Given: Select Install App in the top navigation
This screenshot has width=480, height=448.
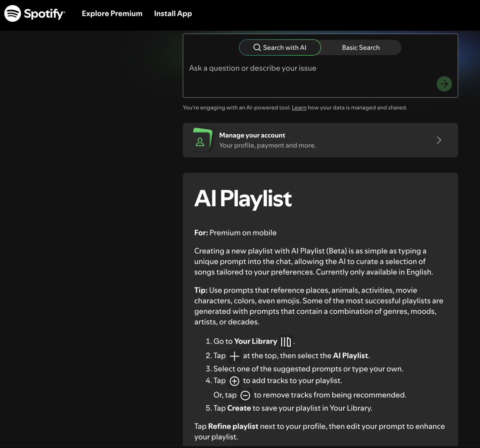Looking at the screenshot, I should click(x=173, y=14).
